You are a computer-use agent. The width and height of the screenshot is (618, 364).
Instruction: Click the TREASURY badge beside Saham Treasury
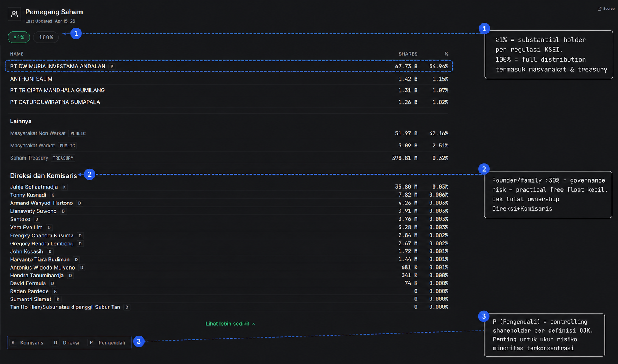pos(63,158)
